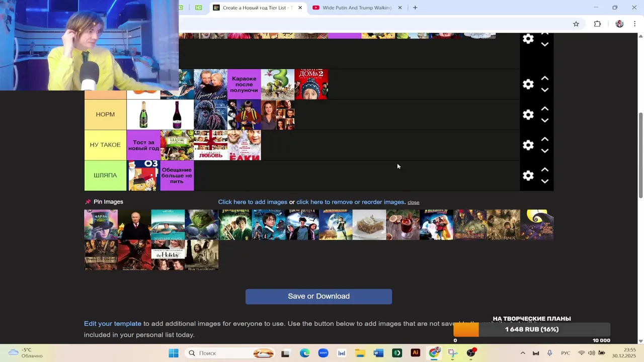Pick the mulled wine glass image
644x362 pixels.
tap(403, 225)
